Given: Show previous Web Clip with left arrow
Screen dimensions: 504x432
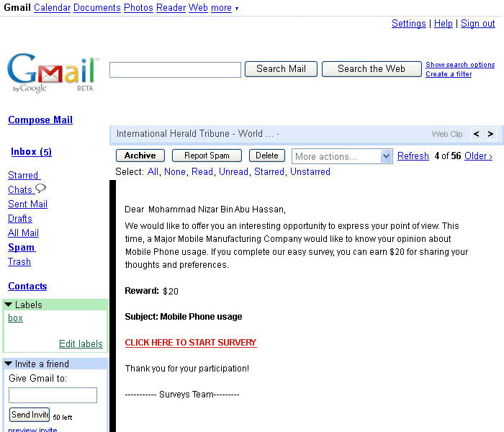Looking at the screenshot, I should pyautogui.click(x=477, y=134).
